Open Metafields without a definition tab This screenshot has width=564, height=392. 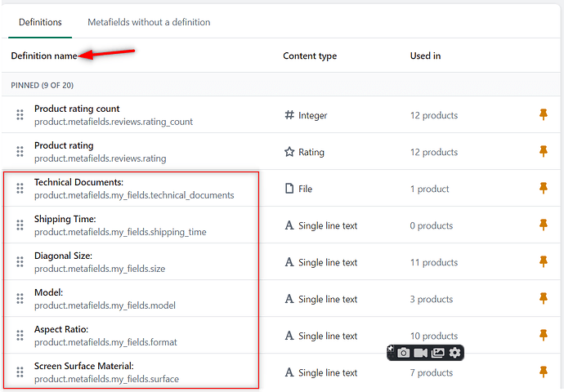coord(149,22)
